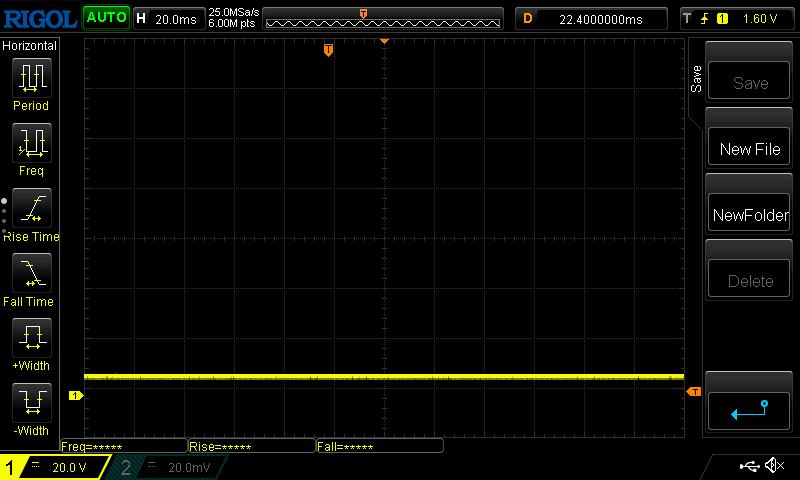Click the 25.0MSa/s sample rate text
The image size is (800, 480).
click(234, 12)
